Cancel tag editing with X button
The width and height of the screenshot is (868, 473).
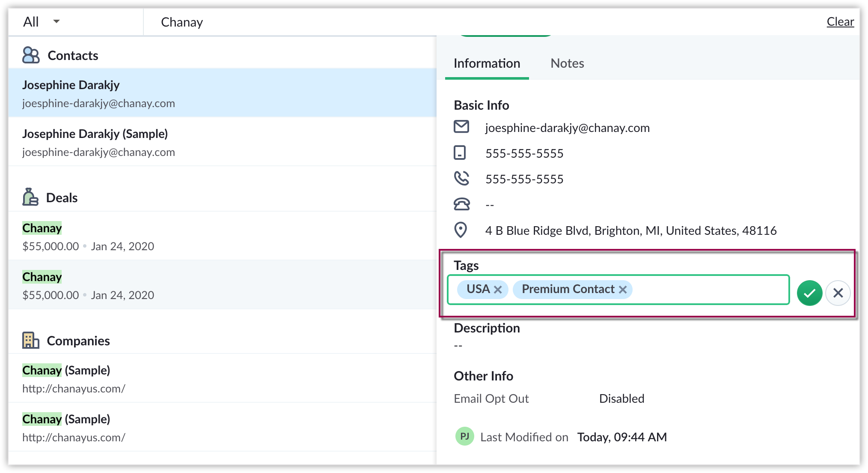tap(838, 293)
